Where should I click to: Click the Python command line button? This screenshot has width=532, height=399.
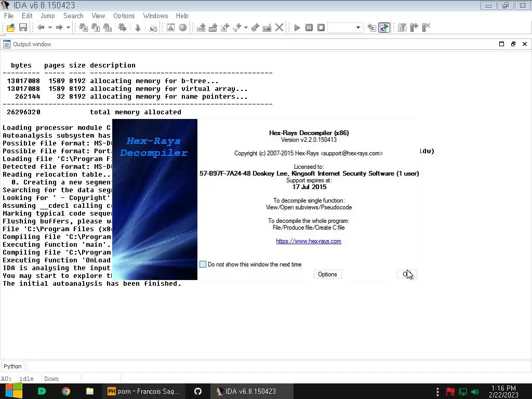(x=12, y=366)
